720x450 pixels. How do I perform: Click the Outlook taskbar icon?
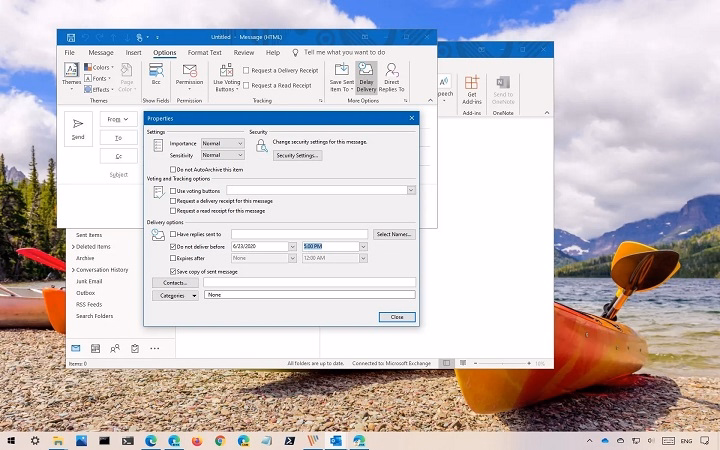click(336, 441)
